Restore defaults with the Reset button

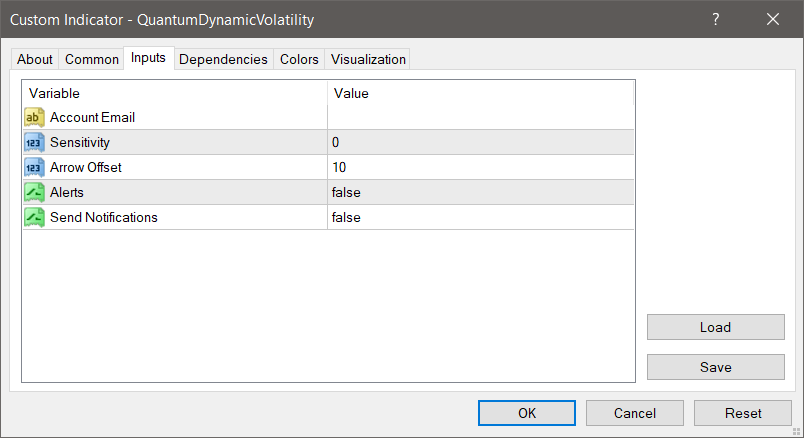tap(743, 413)
